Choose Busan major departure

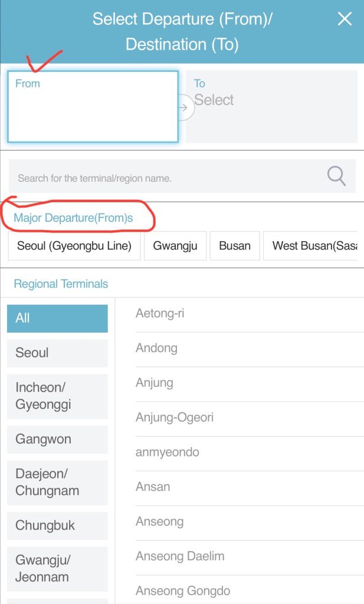click(x=235, y=246)
